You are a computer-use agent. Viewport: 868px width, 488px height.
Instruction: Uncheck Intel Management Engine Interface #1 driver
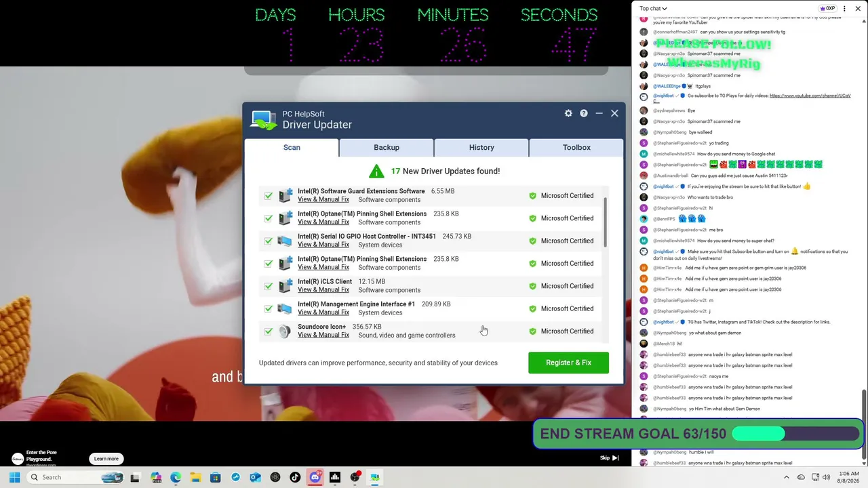(269, 308)
